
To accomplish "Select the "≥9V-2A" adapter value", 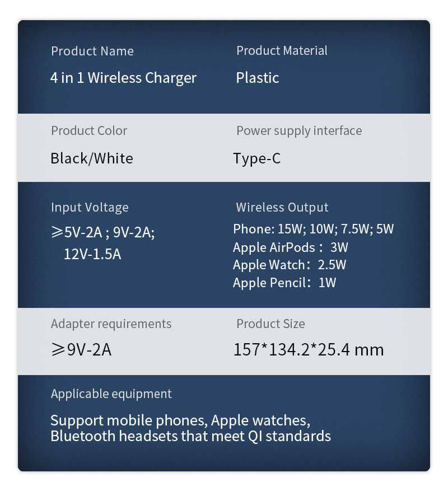I will 81,350.
